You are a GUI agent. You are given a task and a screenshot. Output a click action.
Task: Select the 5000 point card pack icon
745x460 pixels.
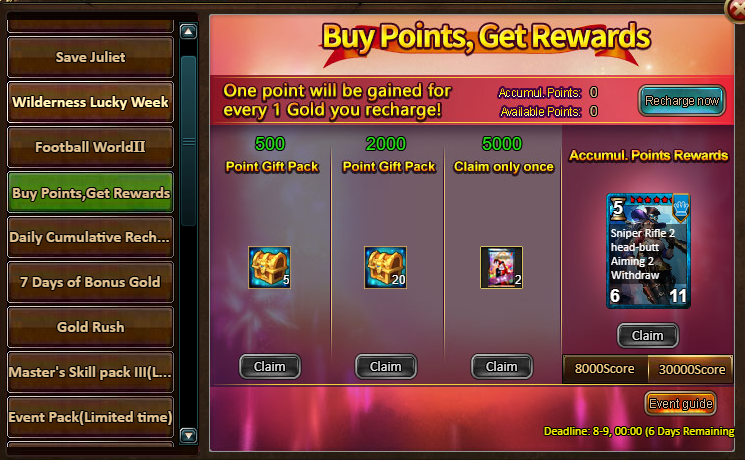tap(501, 268)
